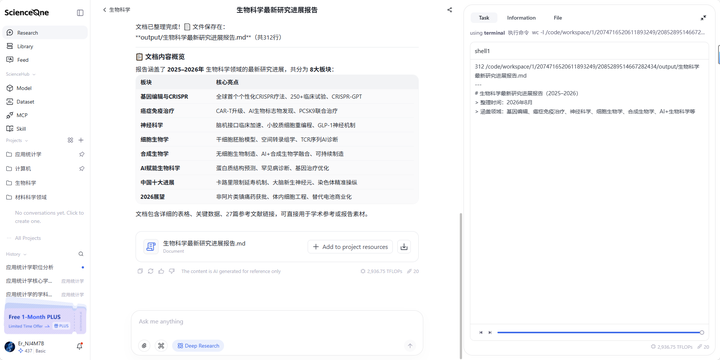Regenerate the AI response
This screenshot has width=720, height=360.
click(x=151, y=271)
